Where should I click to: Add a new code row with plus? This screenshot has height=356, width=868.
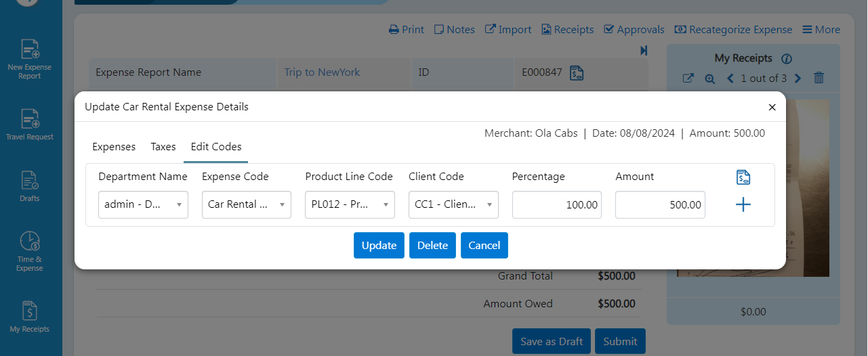click(x=743, y=204)
